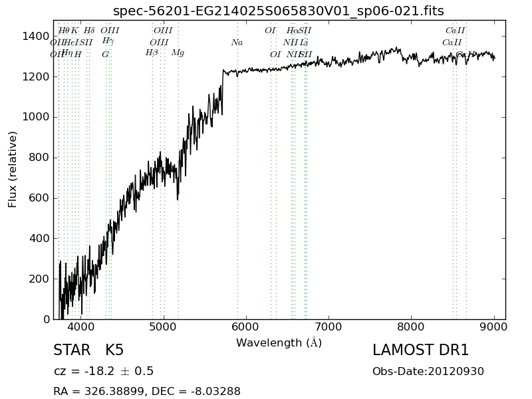Click the x-axis tick label 5000
Image resolution: width=532 pixels, height=399 pixels.
(164, 327)
